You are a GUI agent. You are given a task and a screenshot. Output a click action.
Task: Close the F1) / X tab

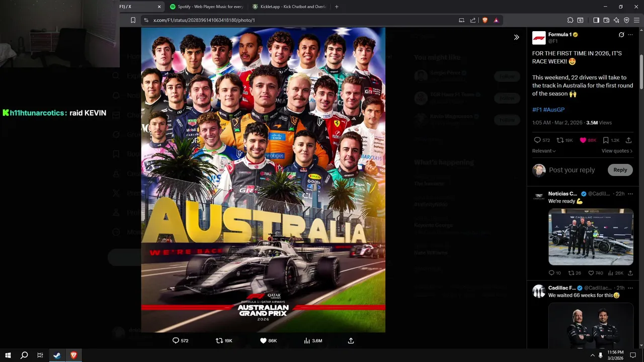coord(159,7)
